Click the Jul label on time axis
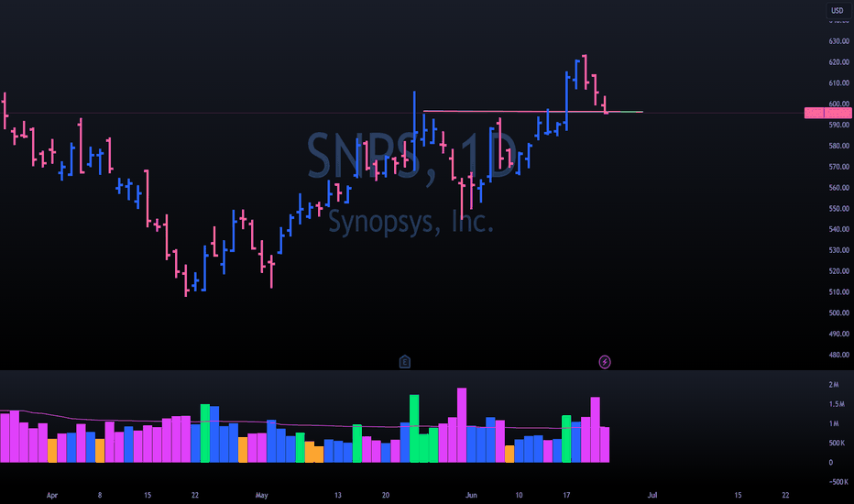 coord(651,495)
